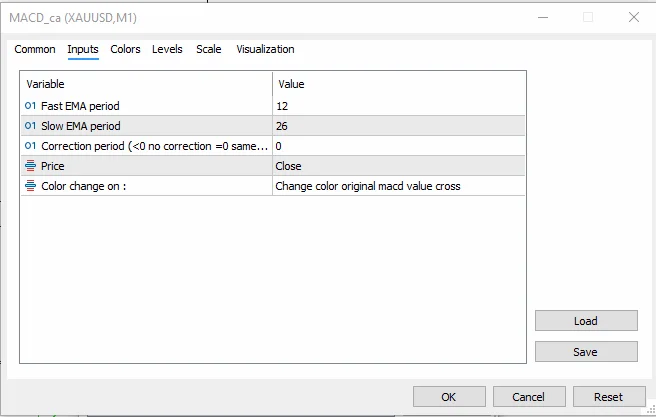
Task: Open the Scale tab
Action: tap(208, 49)
